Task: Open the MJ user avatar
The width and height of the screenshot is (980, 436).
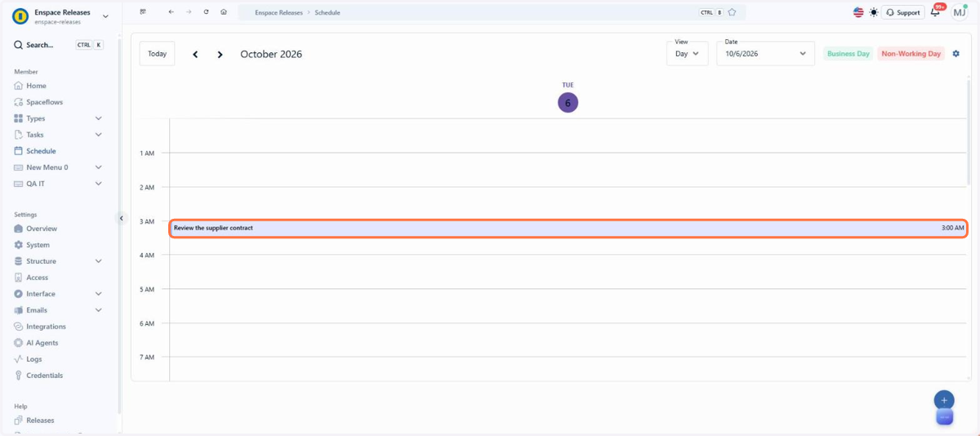Action: pyautogui.click(x=960, y=11)
